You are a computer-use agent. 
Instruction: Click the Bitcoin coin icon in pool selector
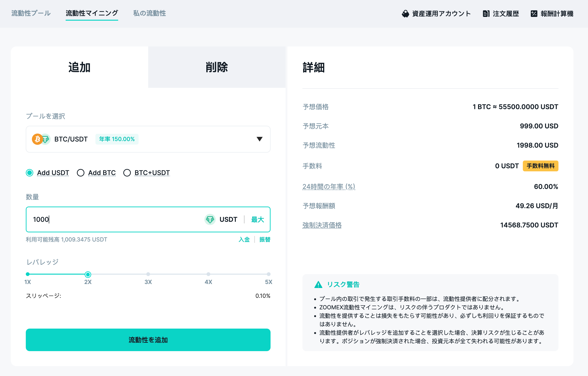(37, 139)
